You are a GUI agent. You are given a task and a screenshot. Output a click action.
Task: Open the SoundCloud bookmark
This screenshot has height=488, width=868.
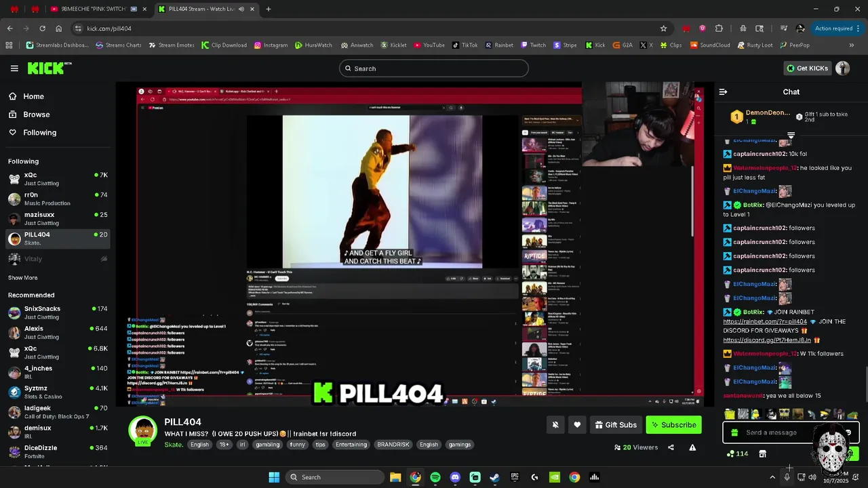point(709,45)
